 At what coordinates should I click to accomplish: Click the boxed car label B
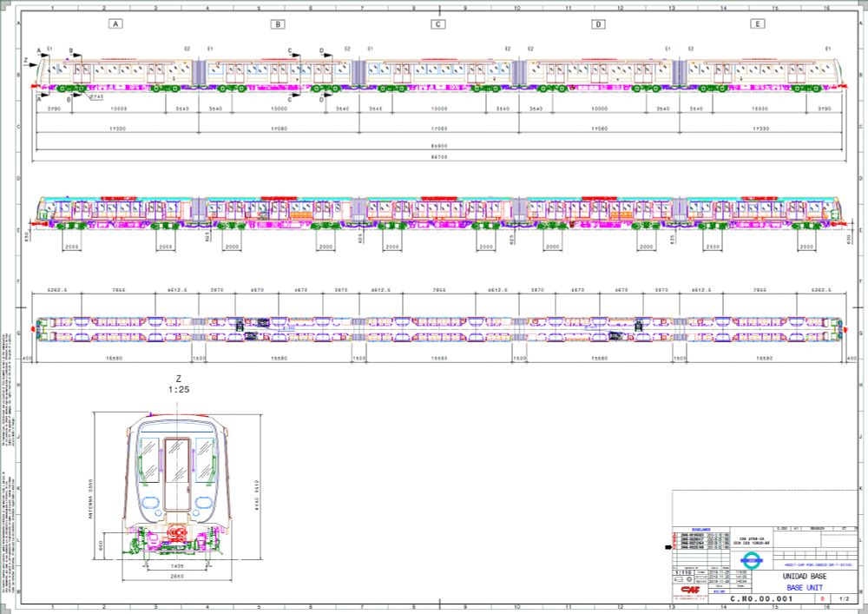pyautogui.click(x=278, y=24)
